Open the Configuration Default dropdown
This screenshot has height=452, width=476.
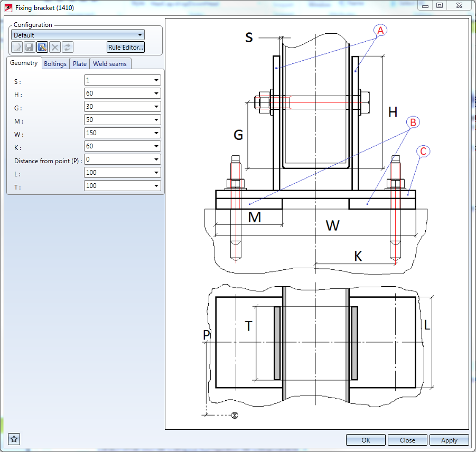(139, 35)
